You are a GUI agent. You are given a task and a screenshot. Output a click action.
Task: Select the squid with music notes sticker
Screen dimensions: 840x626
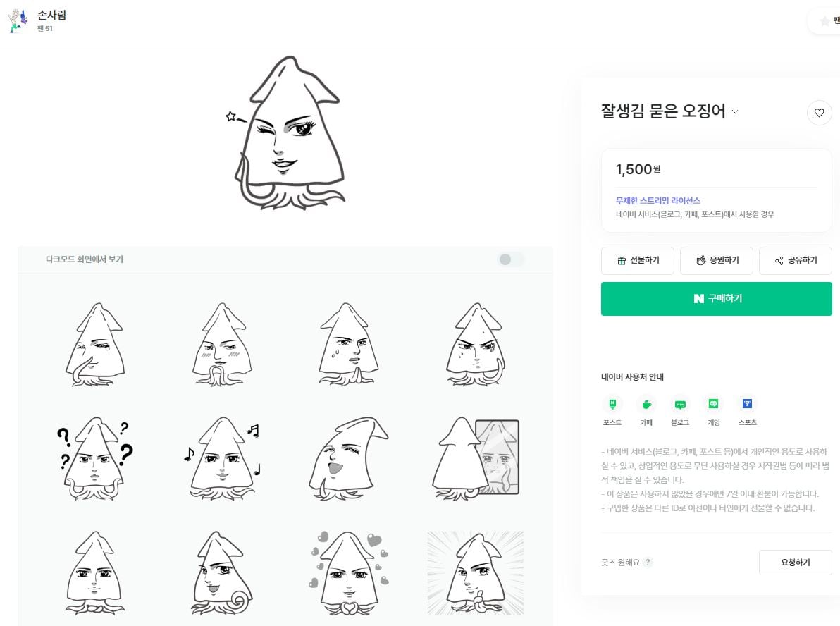click(222, 458)
